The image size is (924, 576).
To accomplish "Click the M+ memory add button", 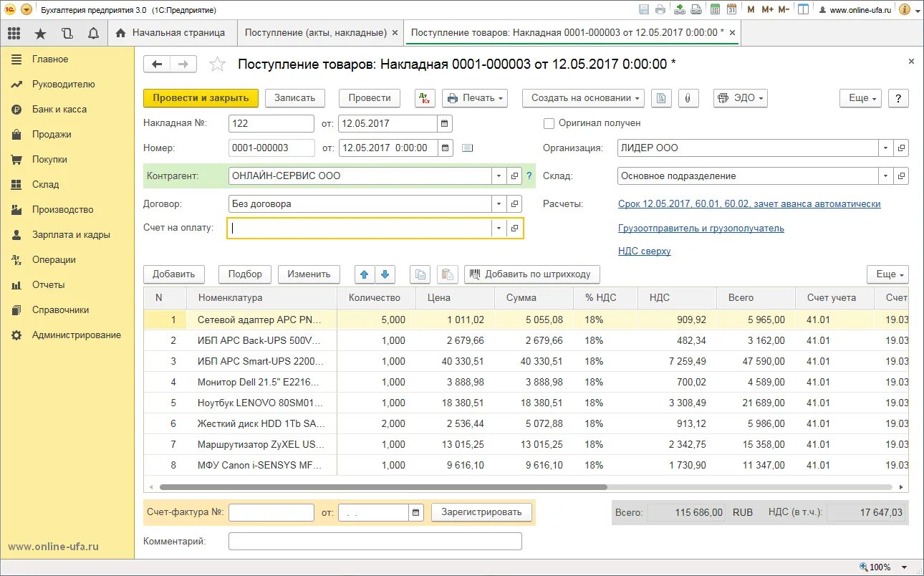I will tap(767, 9).
